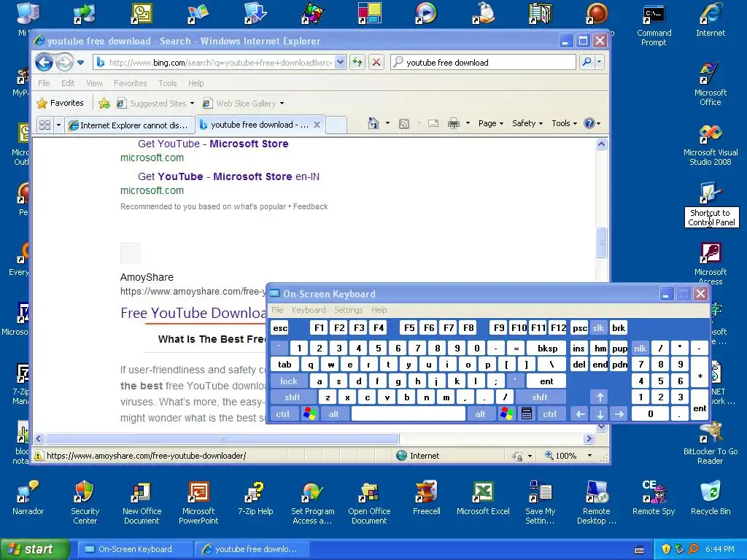Select 7-Zip Help desktop icon
747x560 pixels.
coord(255,499)
